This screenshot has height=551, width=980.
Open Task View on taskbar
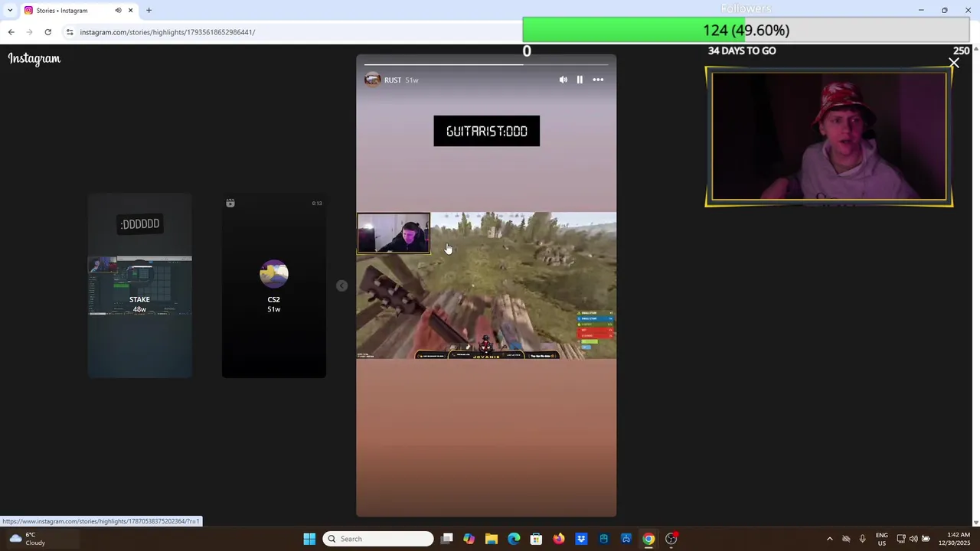pos(447,539)
